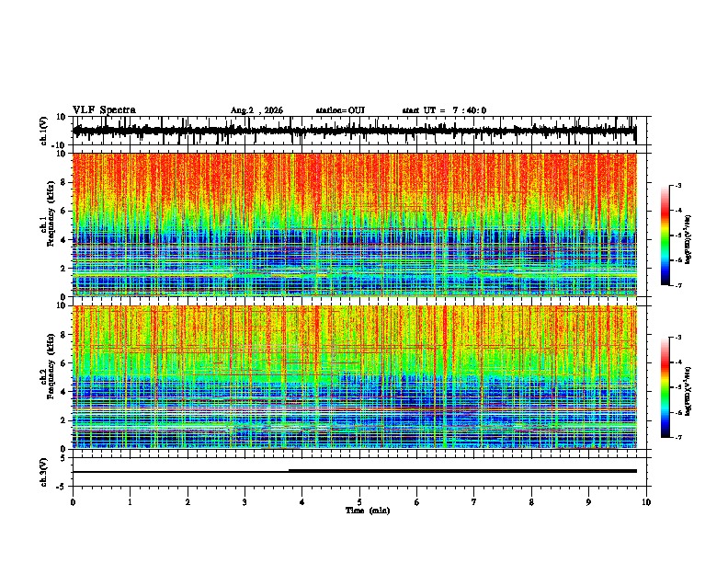The image size is (728, 563).
Task: Click the "4" kHz tick on ch.1 frequency axis
Action: click(x=63, y=240)
